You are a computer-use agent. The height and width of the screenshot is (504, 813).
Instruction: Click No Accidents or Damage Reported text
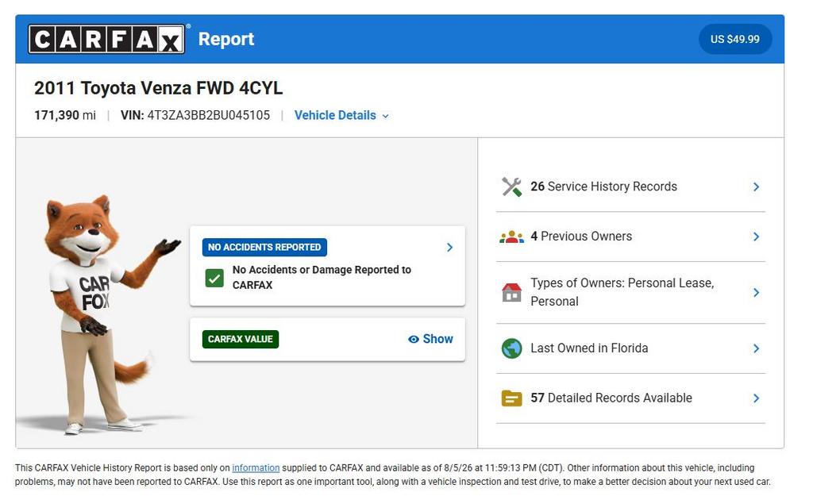(x=322, y=278)
